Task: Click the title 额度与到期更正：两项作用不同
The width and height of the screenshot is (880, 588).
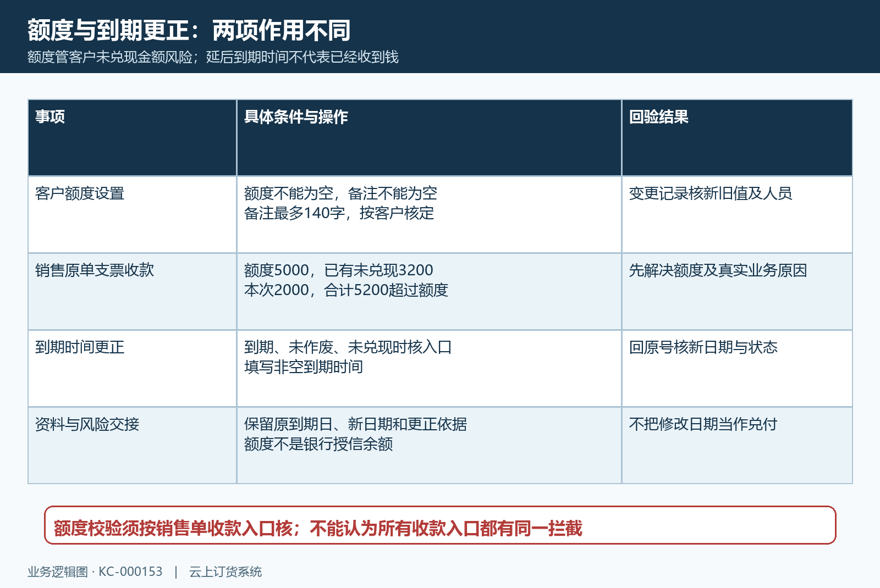Action: (x=189, y=30)
